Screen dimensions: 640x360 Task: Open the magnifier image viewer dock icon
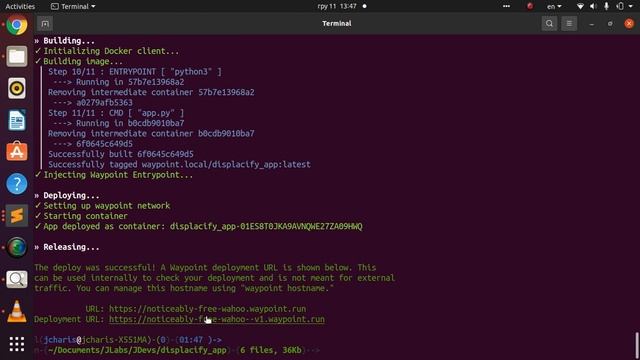coord(17,279)
